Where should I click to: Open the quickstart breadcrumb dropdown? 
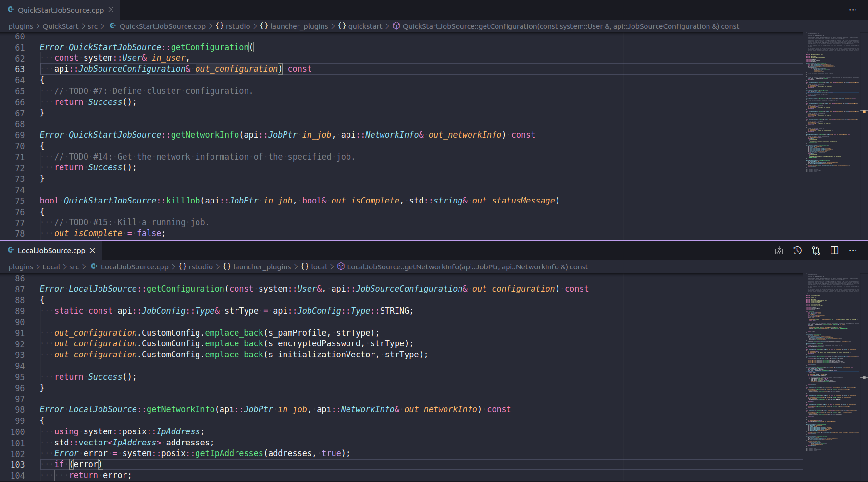pos(365,26)
